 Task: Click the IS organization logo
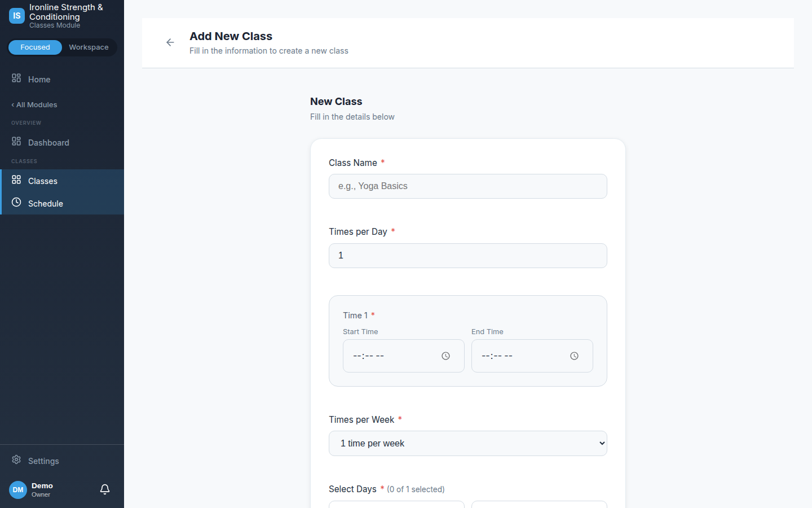17,16
